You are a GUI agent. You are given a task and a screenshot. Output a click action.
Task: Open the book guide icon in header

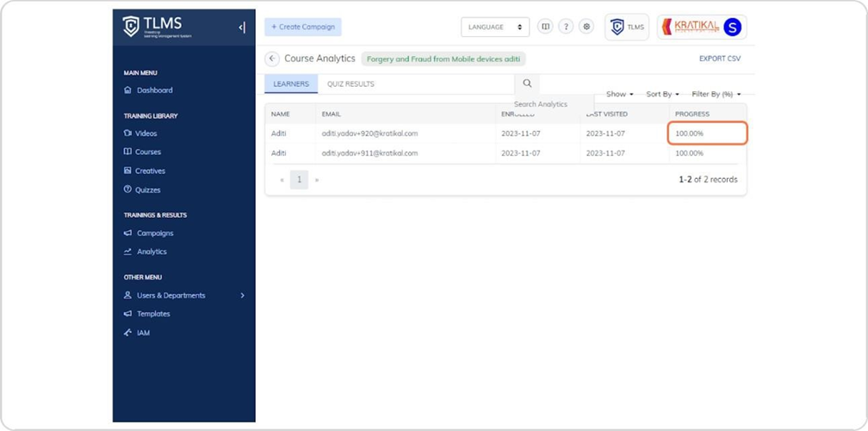pyautogui.click(x=545, y=27)
